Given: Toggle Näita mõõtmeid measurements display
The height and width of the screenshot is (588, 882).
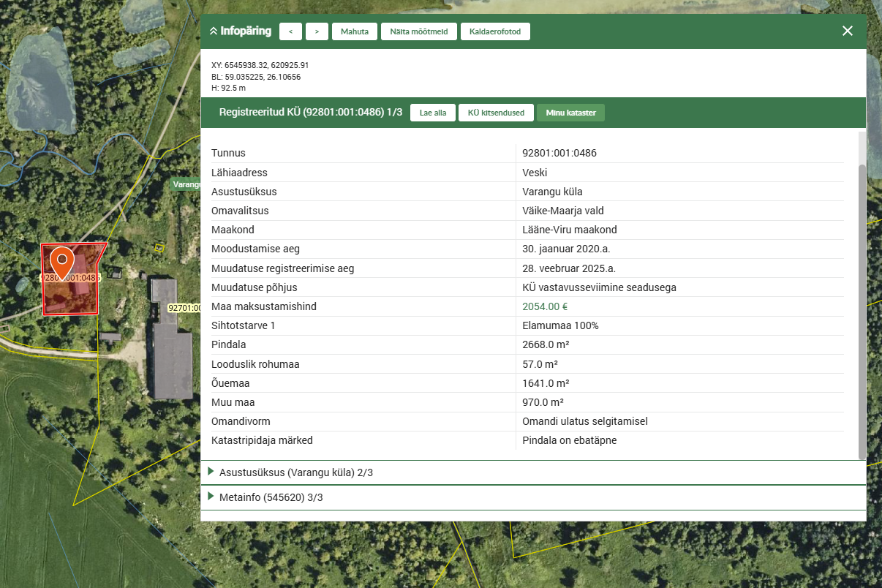Looking at the screenshot, I should 418,31.
